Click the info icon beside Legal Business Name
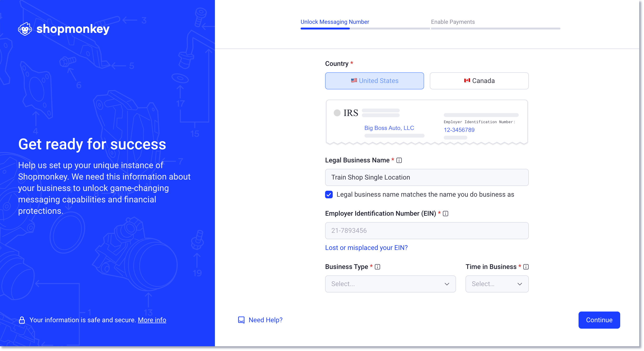644x351 pixels. click(399, 160)
